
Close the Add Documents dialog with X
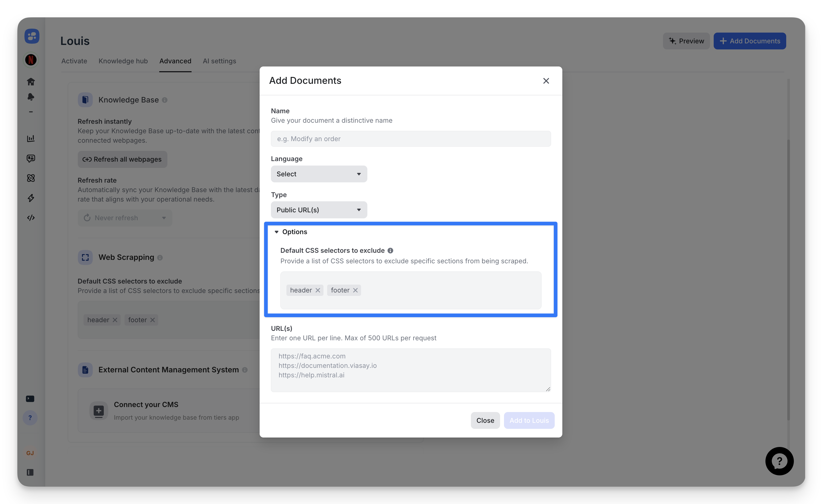click(546, 81)
